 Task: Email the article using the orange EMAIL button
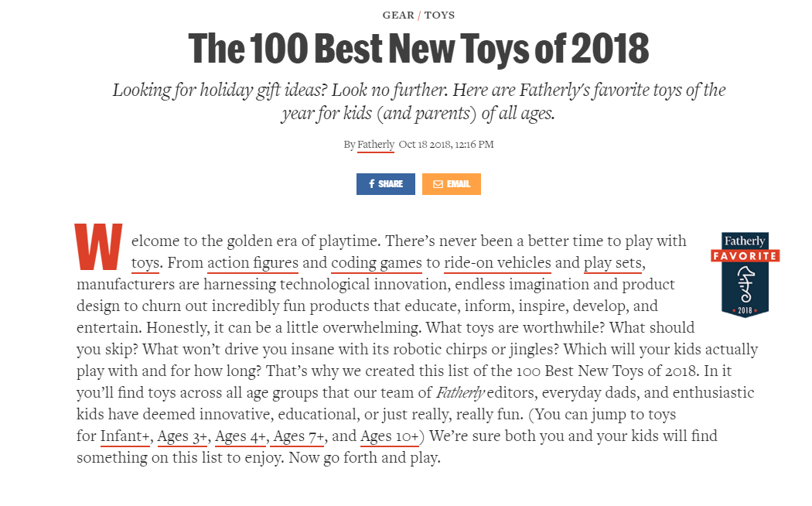pos(452,183)
